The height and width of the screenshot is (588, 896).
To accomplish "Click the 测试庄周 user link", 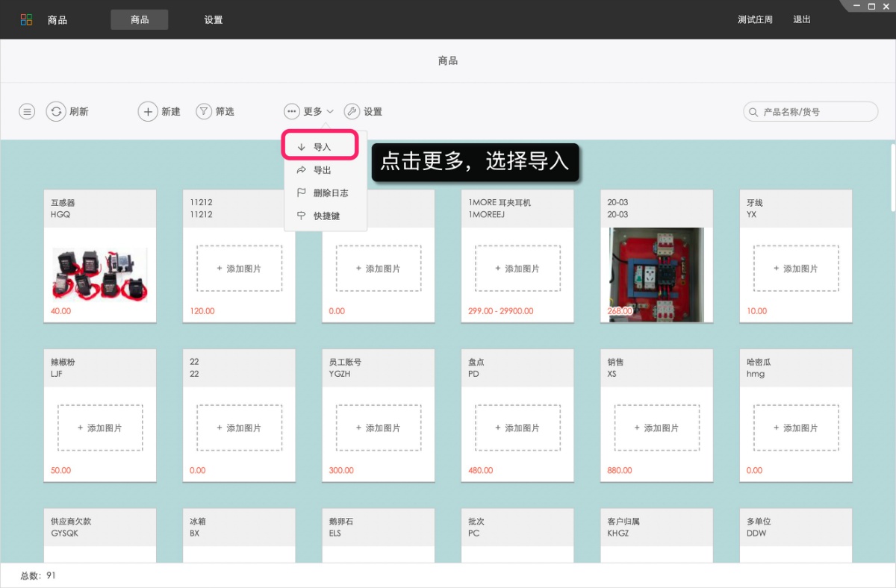I will (x=755, y=19).
